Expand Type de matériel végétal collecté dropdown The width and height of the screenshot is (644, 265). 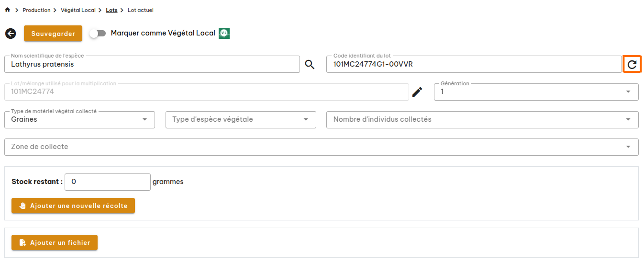(x=79, y=120)
